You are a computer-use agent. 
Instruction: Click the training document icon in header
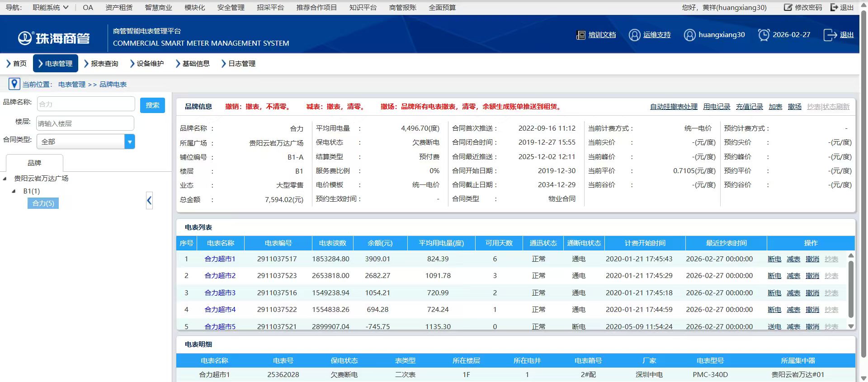[x=580, y=35]
